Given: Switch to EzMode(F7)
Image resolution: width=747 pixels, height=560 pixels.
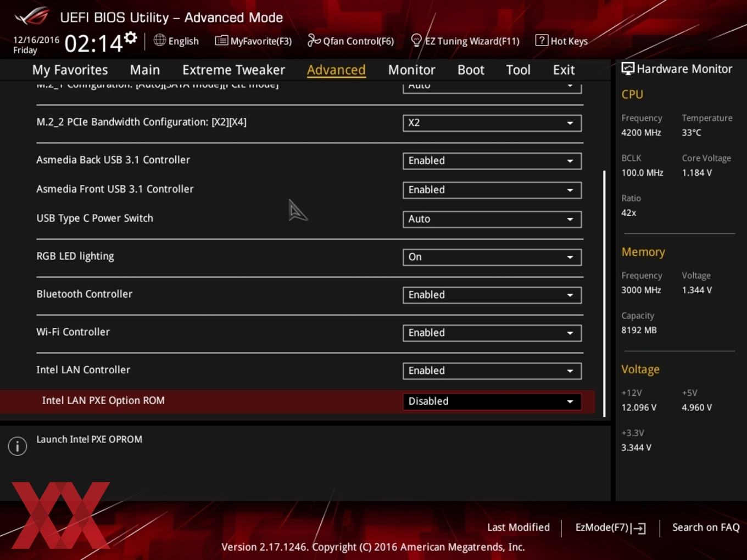Looking at the screenshot, I should (610, 528).
